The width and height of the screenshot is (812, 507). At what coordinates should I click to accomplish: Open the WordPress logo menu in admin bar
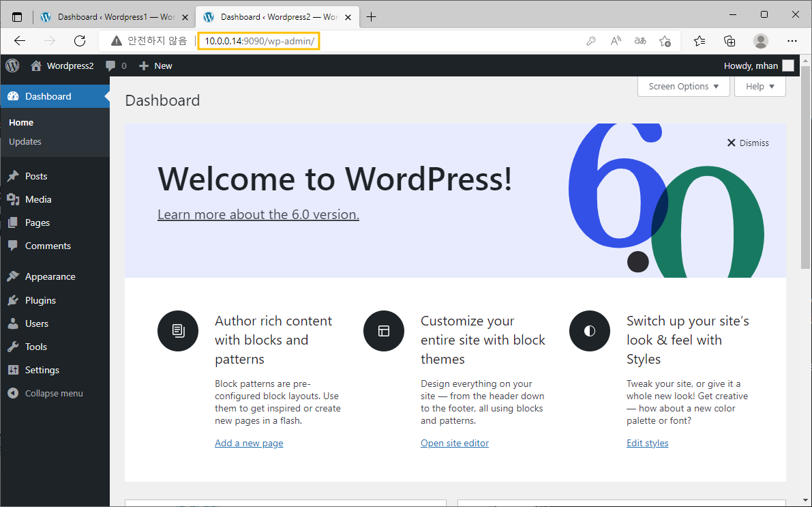click(12, 66)
